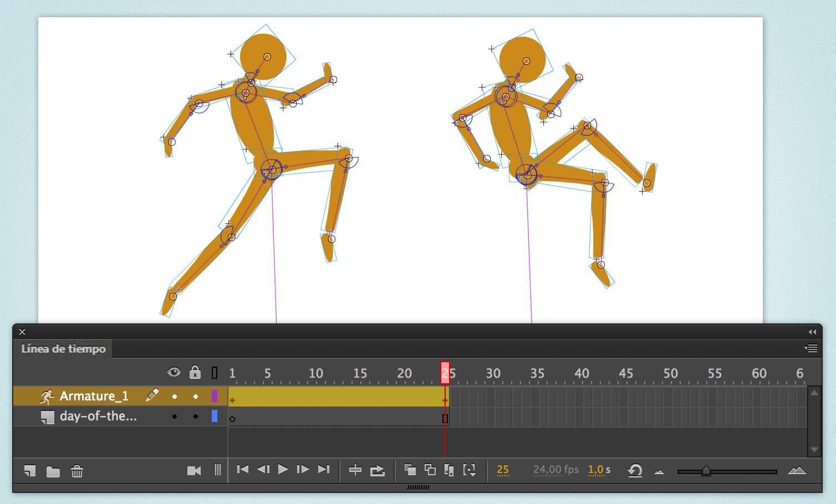836x504 pixels.
Task: Enable onion skin outlines
Action: 430,470
